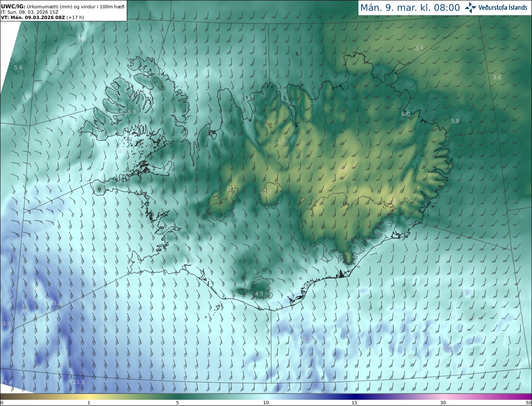Click the 11.8 value label on map
Screen dimensions: 532x406
(306, 340)
